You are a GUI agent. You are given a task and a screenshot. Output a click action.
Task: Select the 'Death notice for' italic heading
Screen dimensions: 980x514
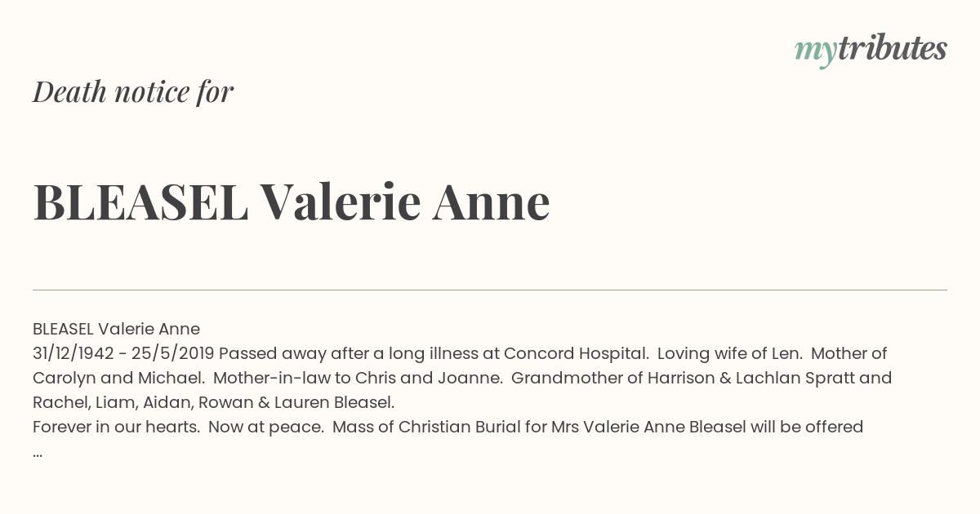pos(133,92)
